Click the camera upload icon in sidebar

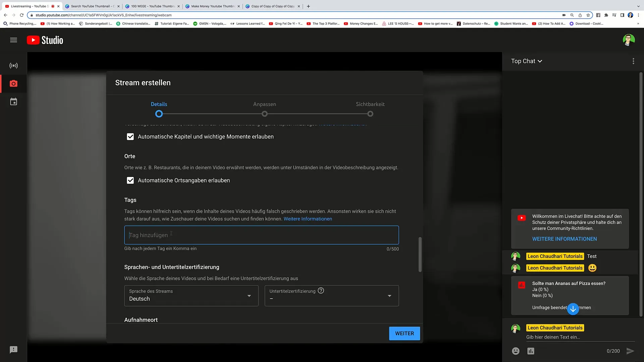pyautogui.click(x=13, y=83)
